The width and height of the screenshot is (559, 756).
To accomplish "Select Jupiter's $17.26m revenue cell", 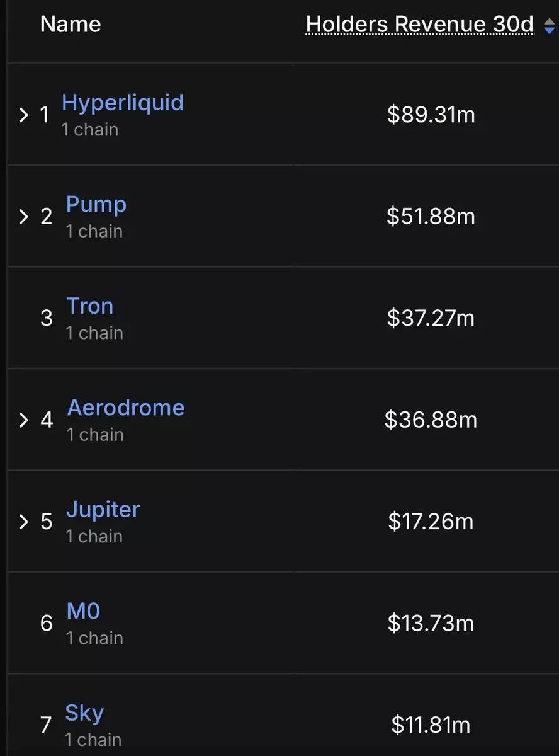I will click(431, 522).
